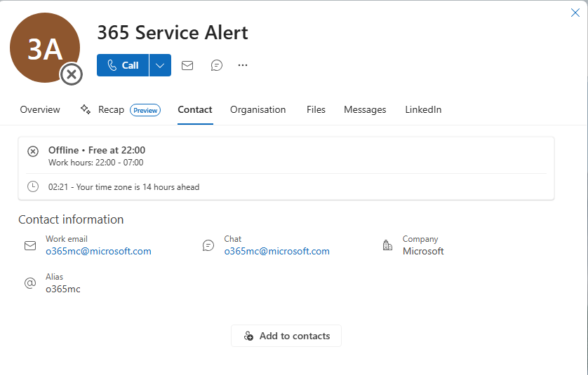The width and height of the screenshot is (588, 375).
Task: Click the 'Contact information' heading
Action: (71, 219)
